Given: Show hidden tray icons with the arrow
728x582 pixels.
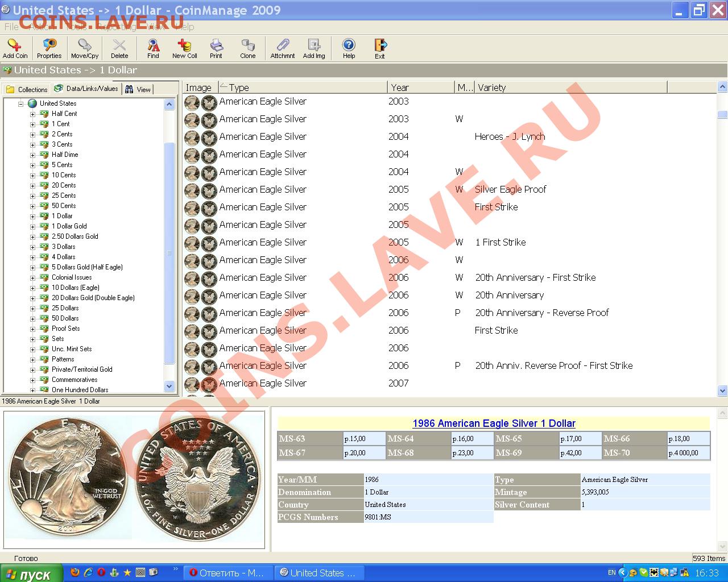Looking at the screenshot, I should [622, 573].
